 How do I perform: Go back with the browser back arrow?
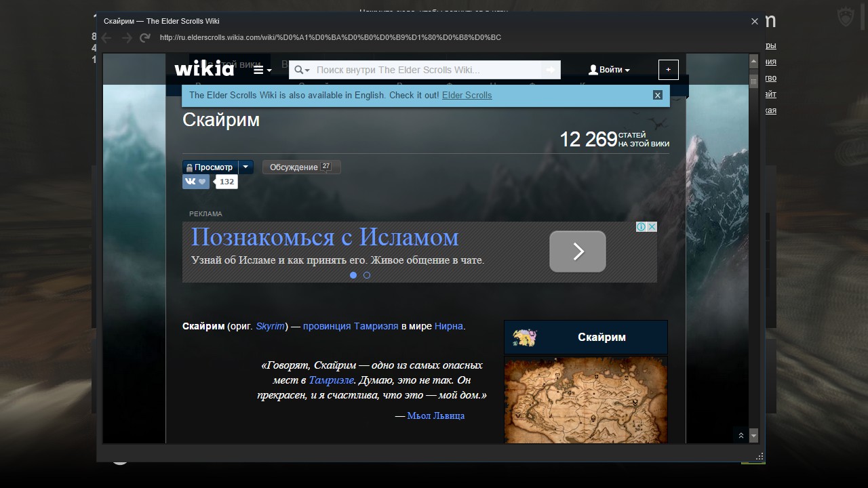click(x=106, y=38)
